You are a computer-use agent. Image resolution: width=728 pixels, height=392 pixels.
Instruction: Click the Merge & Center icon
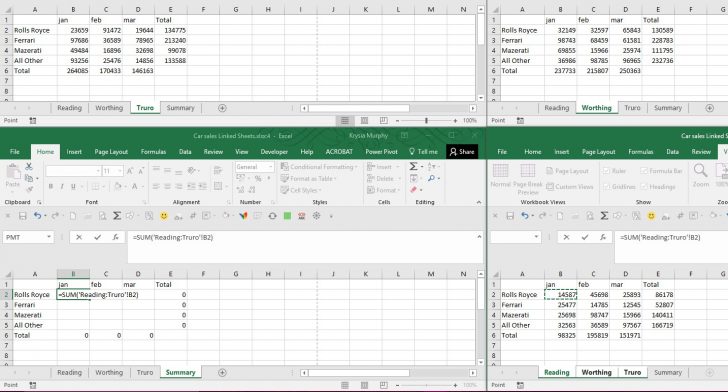tap(218, 186)
